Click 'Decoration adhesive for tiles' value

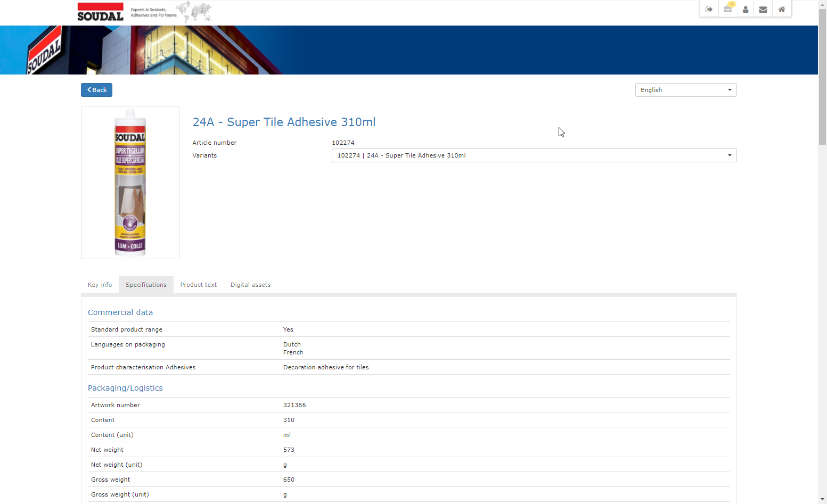[326, 367]
